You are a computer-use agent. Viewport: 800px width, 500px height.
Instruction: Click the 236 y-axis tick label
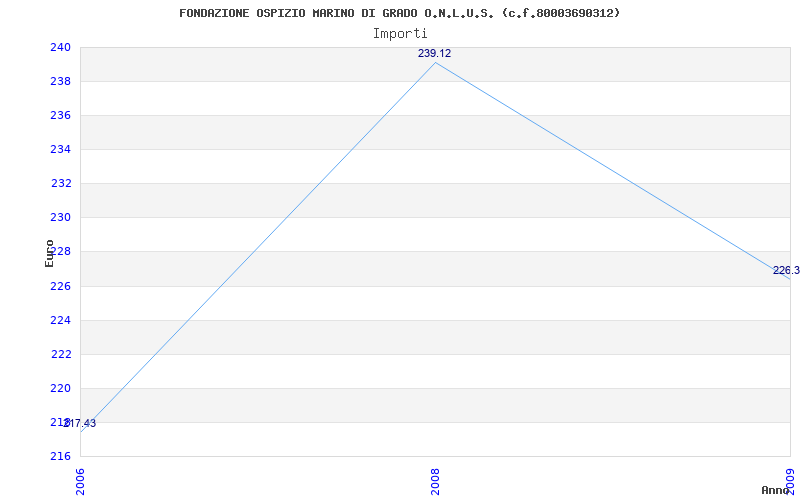[60, 115]
